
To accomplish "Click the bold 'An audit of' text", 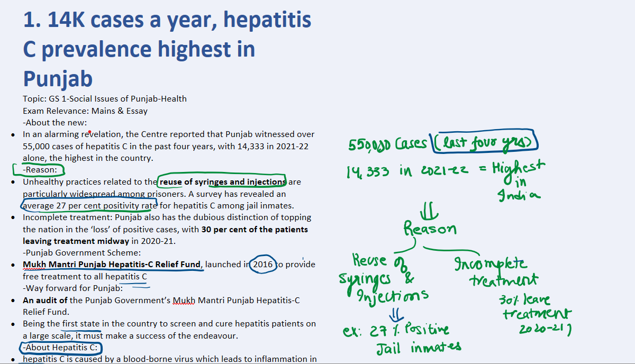I will pos(45,300).
